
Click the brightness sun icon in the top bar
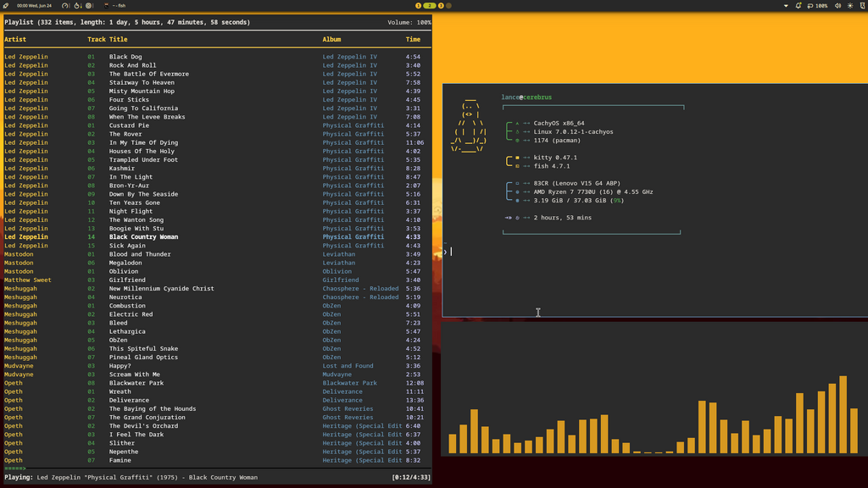coord(850,6)
